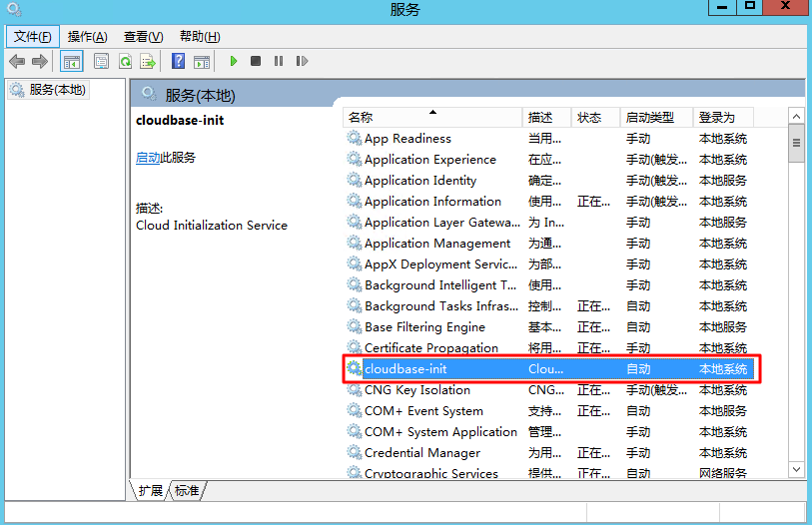This screenshot has width=812, height=525.
Task: Click gear icon of Application Management
Action: point(355,243)
